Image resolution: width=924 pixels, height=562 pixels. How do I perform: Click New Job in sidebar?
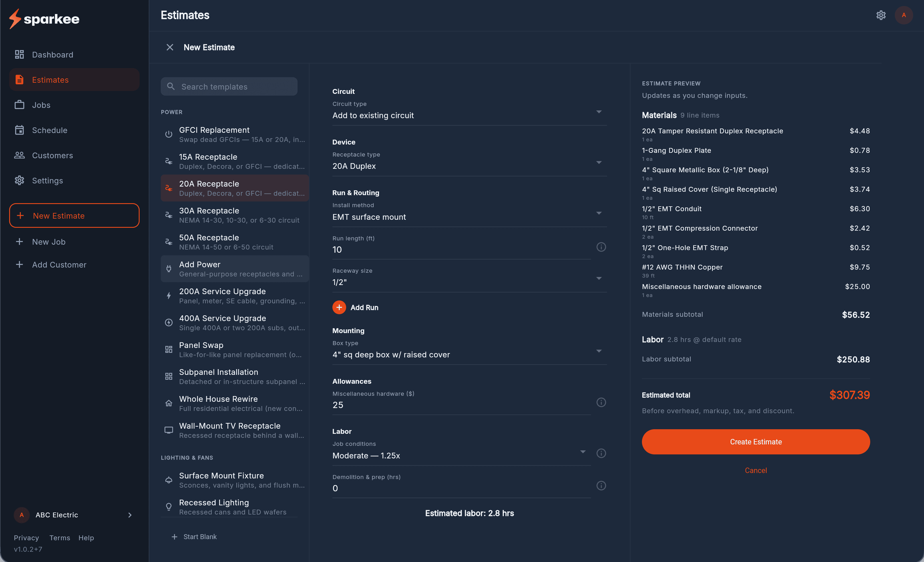pyautogui.click(x=74, y=242)
